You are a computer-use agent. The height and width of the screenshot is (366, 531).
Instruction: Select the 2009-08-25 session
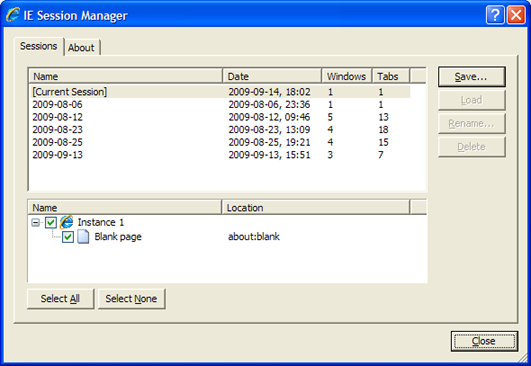point(220,142)
